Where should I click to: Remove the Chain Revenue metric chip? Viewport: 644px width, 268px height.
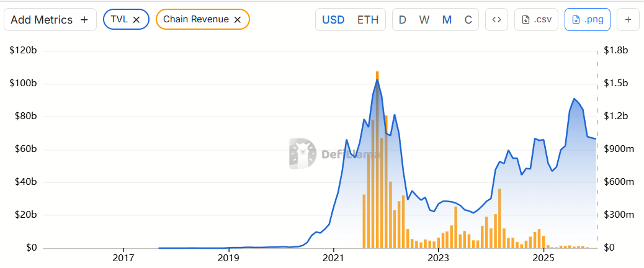coord(237,19)
